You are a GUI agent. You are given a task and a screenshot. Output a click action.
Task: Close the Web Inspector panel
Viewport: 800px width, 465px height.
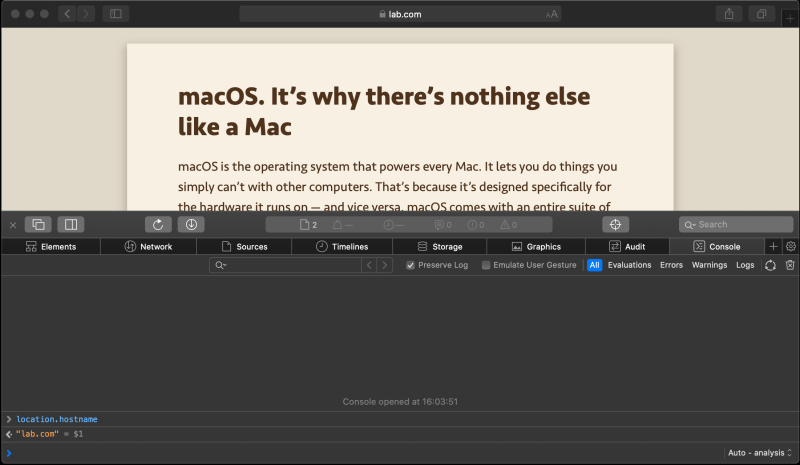coord(13,225)
